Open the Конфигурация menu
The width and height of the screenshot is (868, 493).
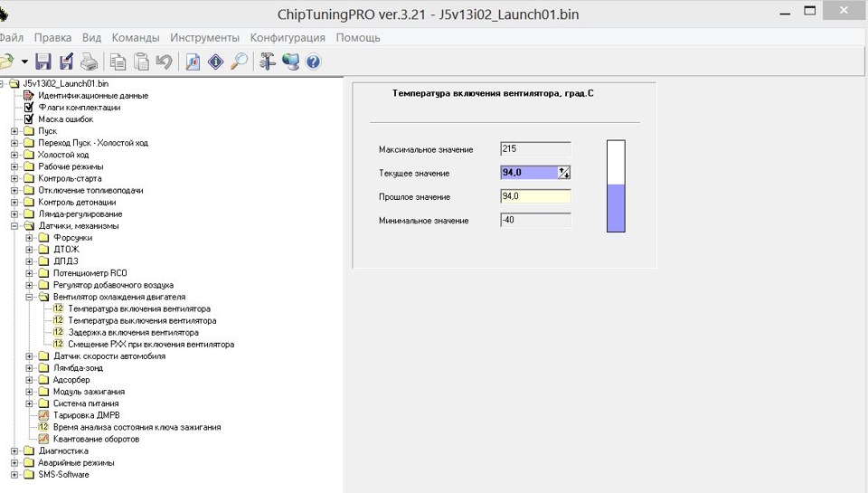point(288,38)
